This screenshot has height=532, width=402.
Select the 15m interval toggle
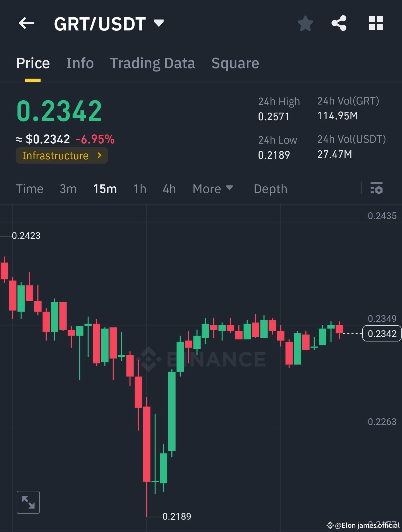pos(105,189)
